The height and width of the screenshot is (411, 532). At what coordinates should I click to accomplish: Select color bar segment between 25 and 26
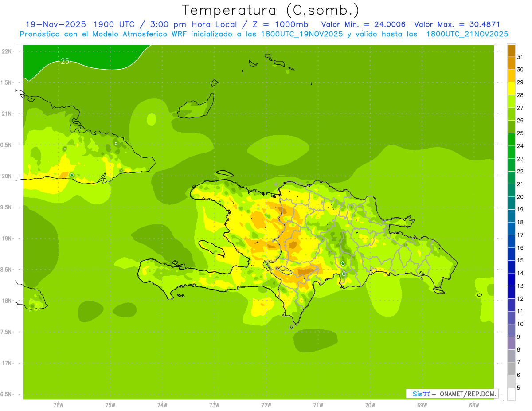(x=511, y=127)
